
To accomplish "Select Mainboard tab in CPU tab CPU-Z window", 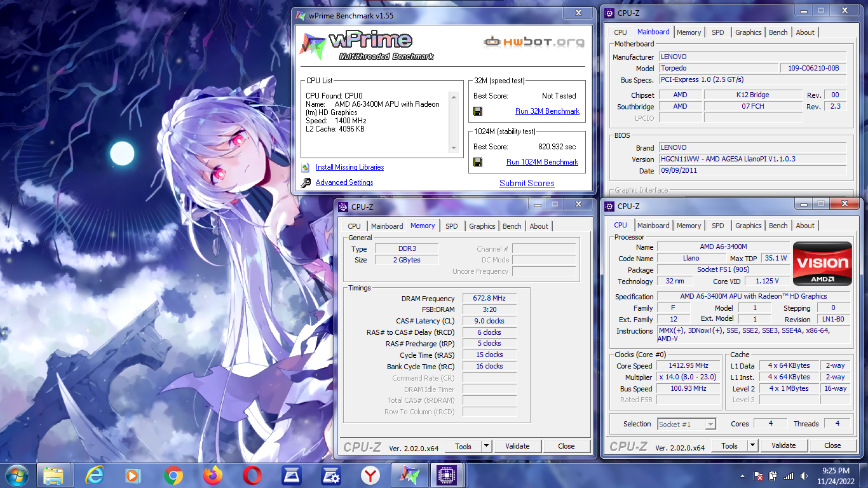I will pyautogui.click(x=653, y=226).
